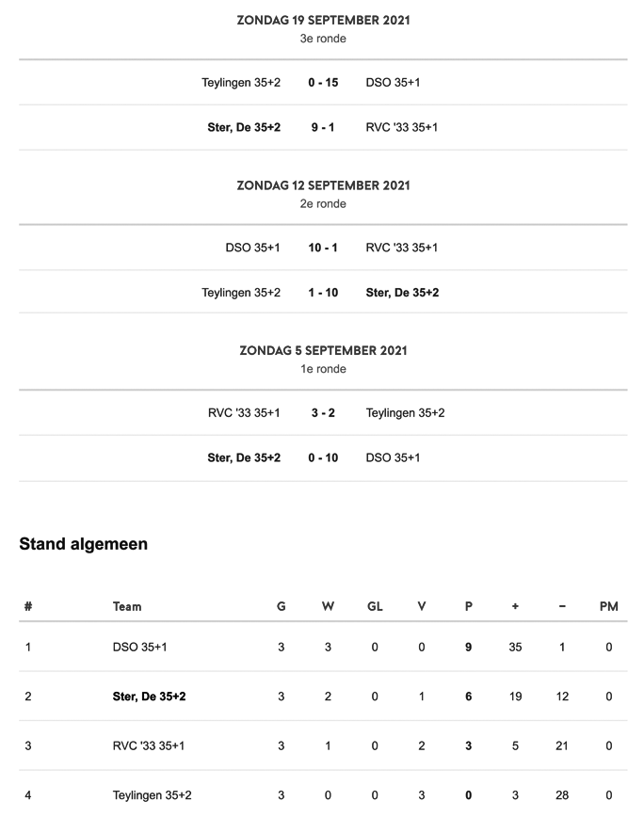
Task: Click RVC '33 35+1 team in standings
Action: [x=149, y=746]
